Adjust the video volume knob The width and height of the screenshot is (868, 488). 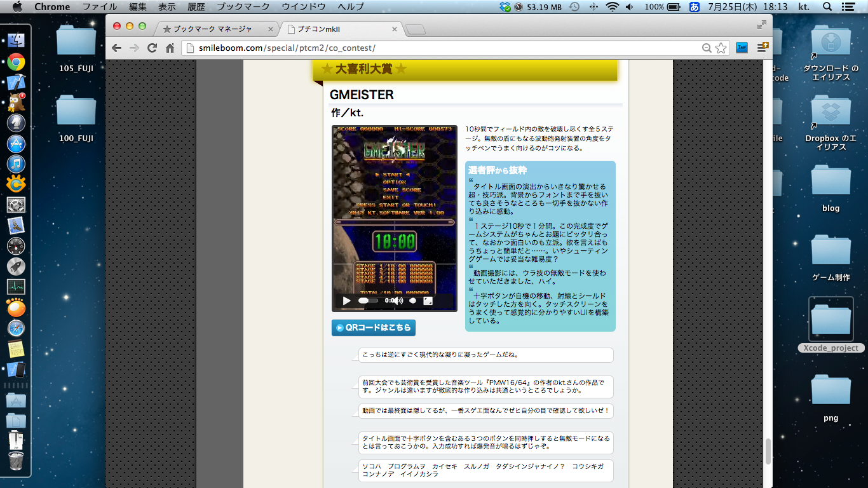[413, 301]
